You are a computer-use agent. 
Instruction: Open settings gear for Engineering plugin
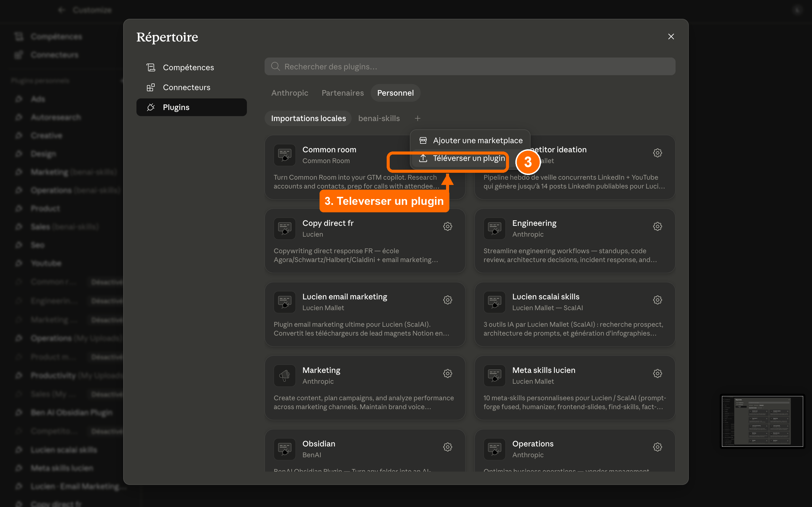(657, 226)
